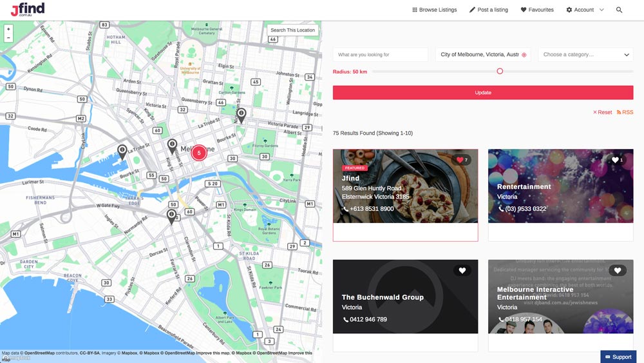Screen dimensions: 644x363
Task: Select map pin near Nicholson St
Action: click(241, 115)
